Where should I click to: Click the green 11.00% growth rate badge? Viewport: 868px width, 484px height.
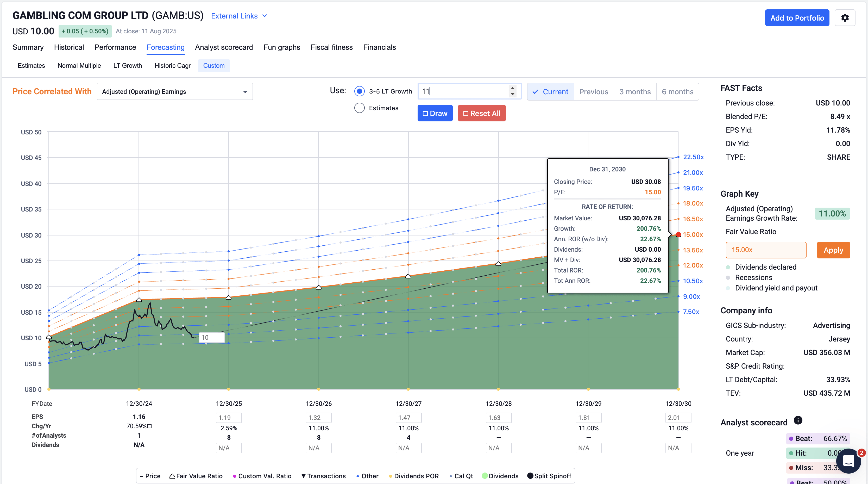pos(832,214)
